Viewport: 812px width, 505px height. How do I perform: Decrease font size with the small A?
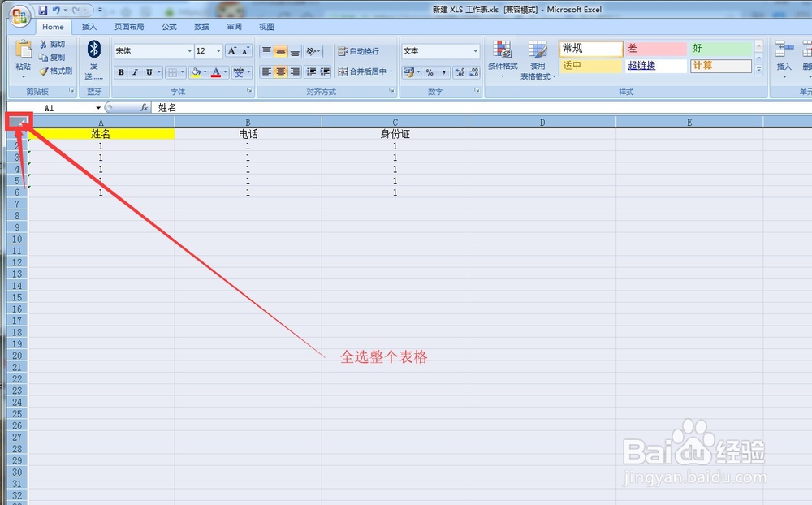tap(245, 51)
